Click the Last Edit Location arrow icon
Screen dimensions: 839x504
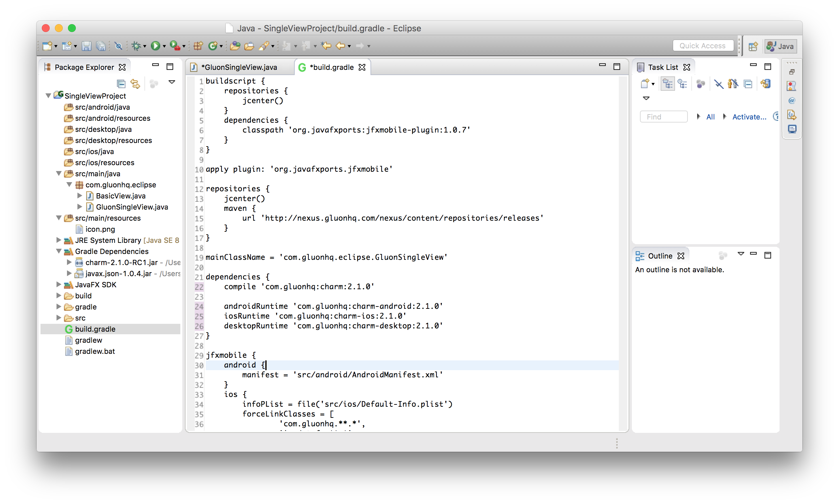point(326,45)
